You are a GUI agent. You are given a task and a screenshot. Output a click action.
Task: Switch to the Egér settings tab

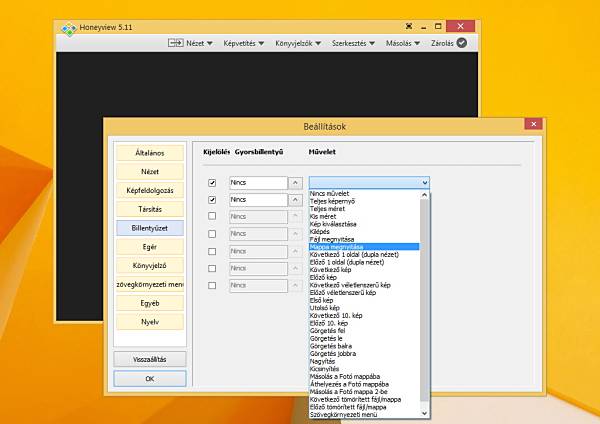pyautogui.click(x=150, y=247)
